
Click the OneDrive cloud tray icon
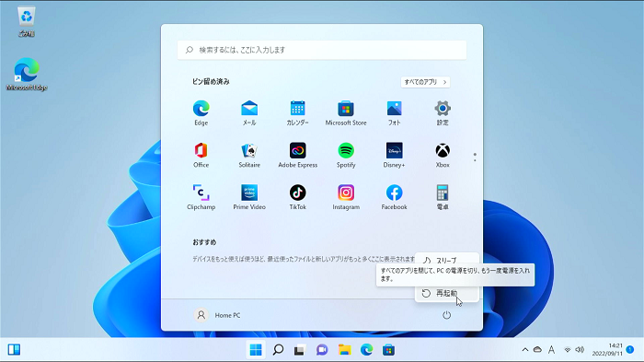(537, 350)
